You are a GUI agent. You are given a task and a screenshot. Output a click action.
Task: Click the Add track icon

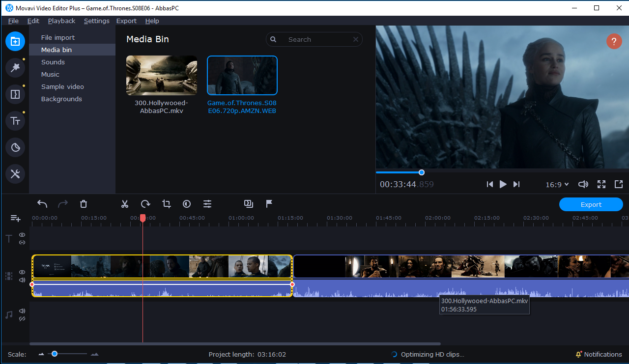[16, 218]
